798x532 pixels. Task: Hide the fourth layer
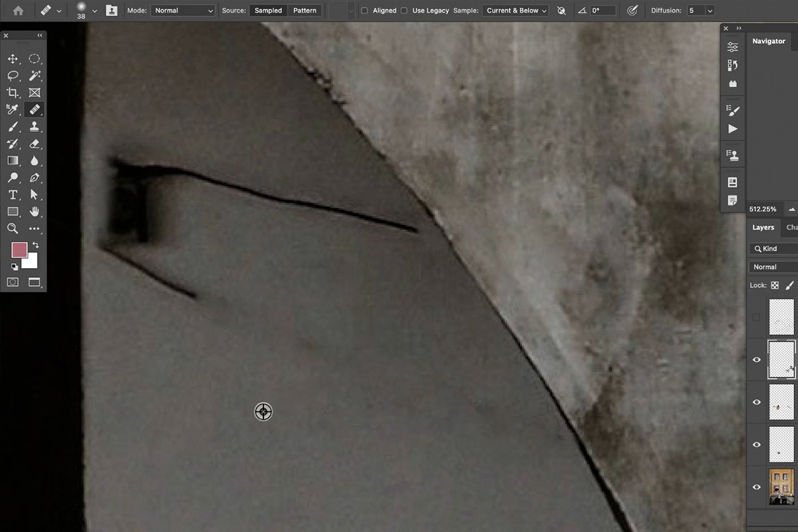tap(756, 444)
